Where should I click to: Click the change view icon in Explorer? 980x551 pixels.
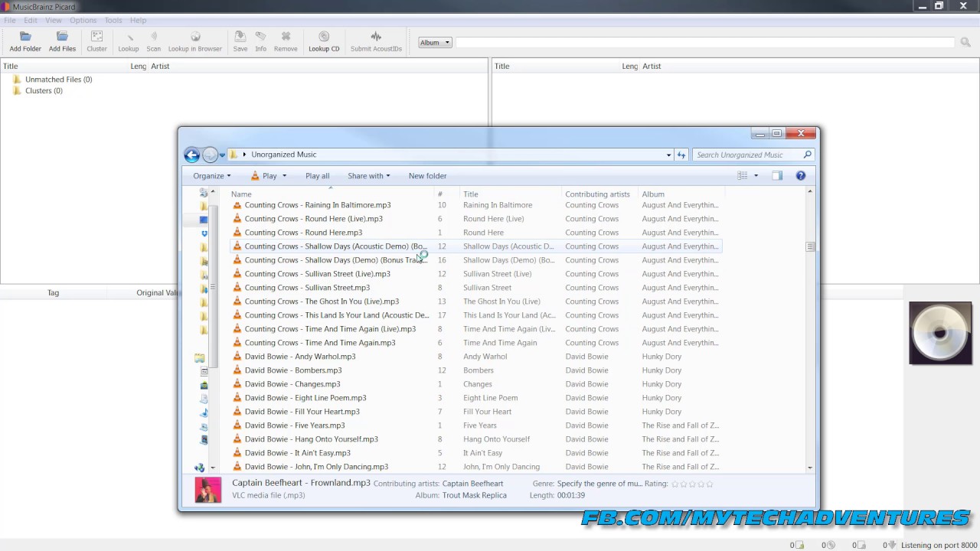pyautogui.click(x=743, y=176)
